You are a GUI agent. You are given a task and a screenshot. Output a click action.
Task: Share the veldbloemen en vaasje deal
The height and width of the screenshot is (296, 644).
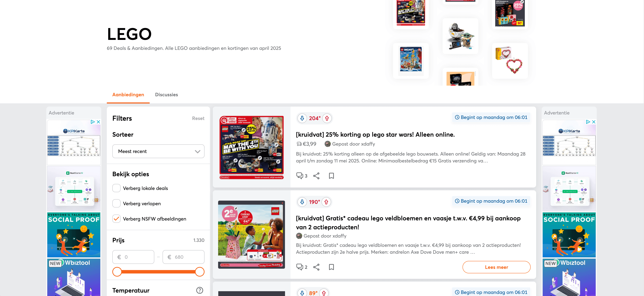click(316, 267)
